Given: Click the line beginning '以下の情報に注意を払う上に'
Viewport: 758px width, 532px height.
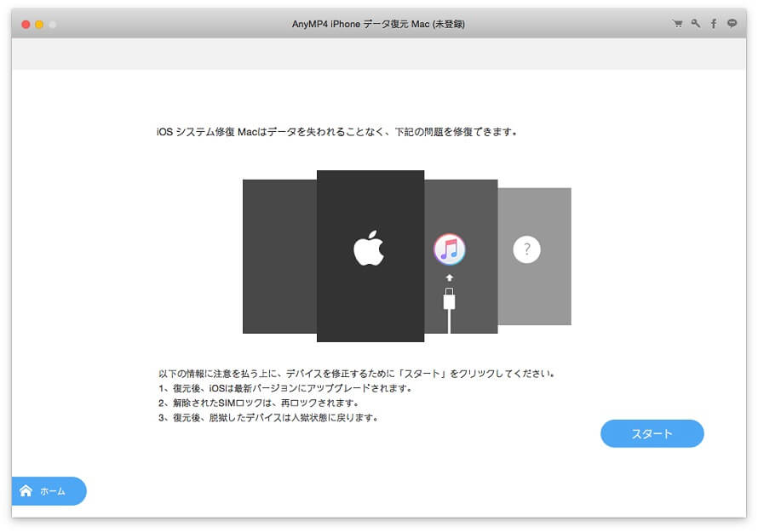Looking at the screenshot, I should point(356,374).
